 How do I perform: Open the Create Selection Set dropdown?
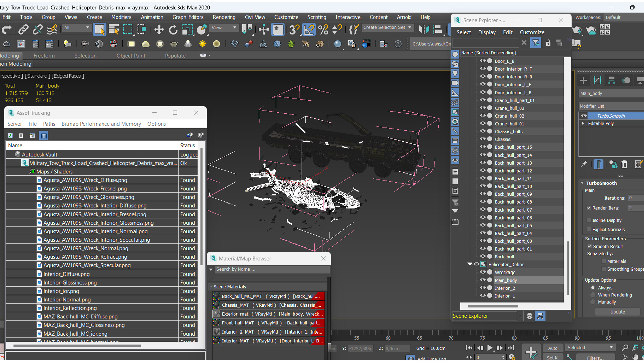point(387,28)
